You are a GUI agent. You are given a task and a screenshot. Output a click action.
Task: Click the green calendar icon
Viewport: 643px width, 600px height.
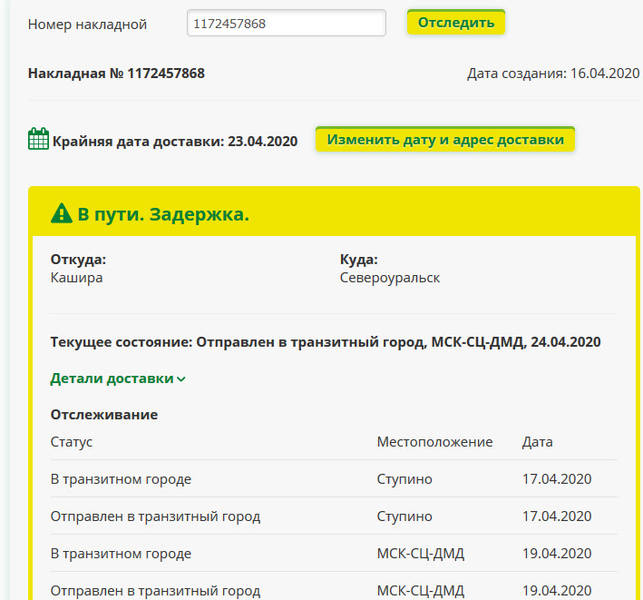pos(38,139)
